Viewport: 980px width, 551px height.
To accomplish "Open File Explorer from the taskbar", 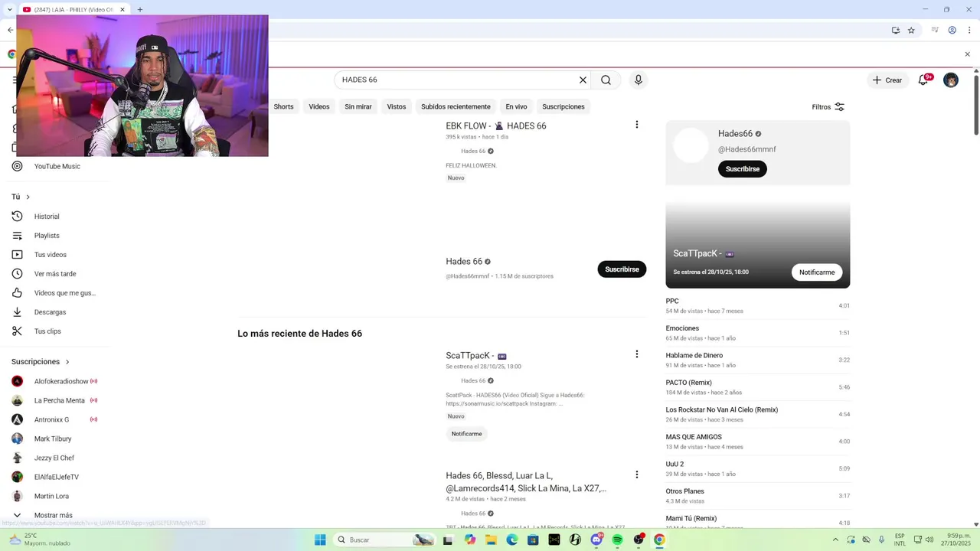I will (491, 540).
